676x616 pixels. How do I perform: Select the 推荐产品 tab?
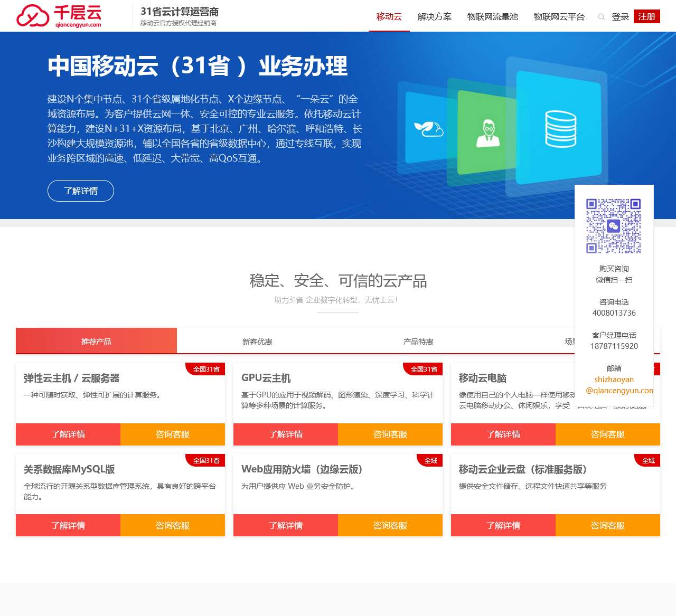[96, 341]
